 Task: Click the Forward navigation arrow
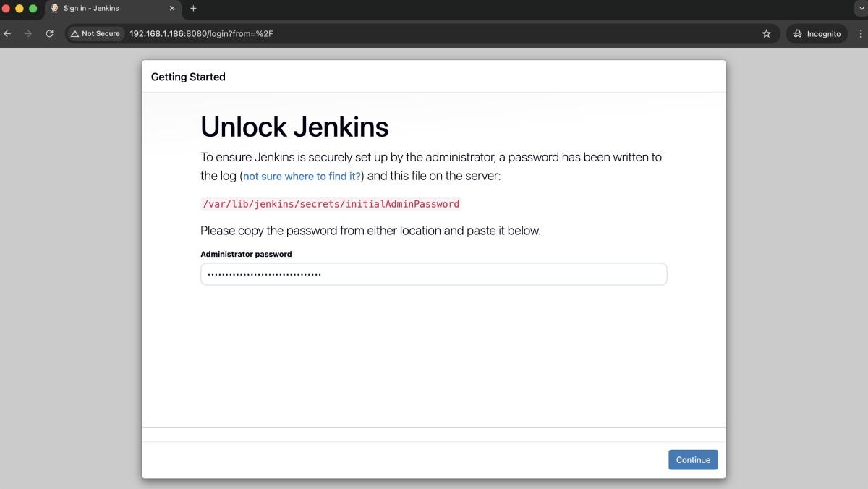pos(28,34)
